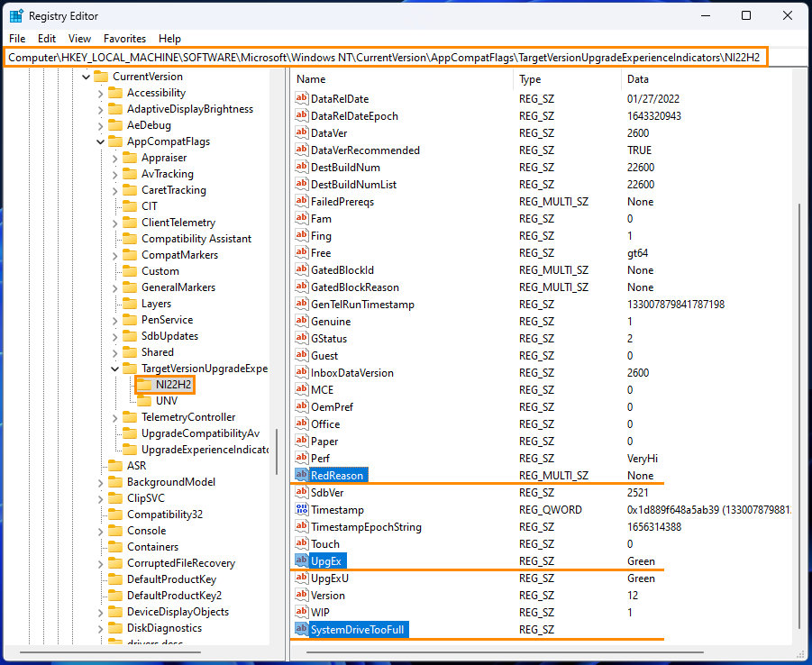Collapse the AppCompatFlags tree node
This screenshot has height=665, width=812.
[x=100, y=141]
